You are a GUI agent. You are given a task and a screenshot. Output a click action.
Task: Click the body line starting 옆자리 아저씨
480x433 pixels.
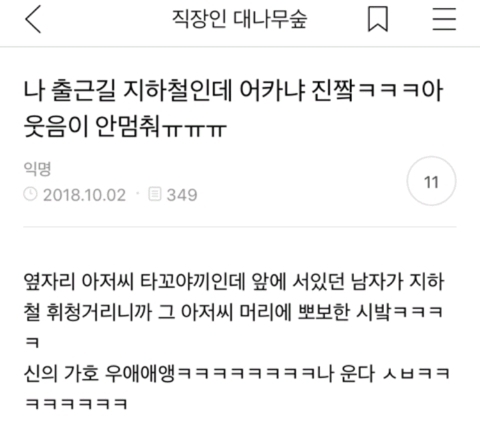(234, 282)
